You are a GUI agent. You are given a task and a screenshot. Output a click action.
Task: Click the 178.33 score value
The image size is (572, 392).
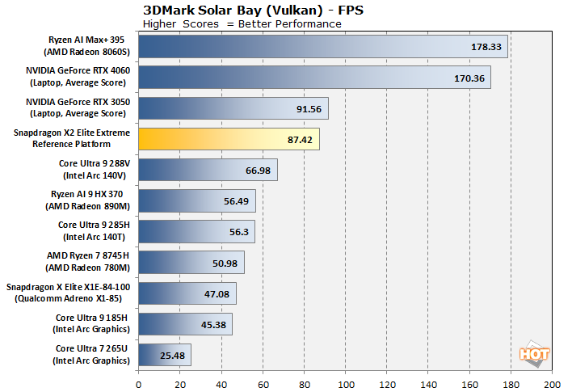pyautogui.click(x=485, y=47)
